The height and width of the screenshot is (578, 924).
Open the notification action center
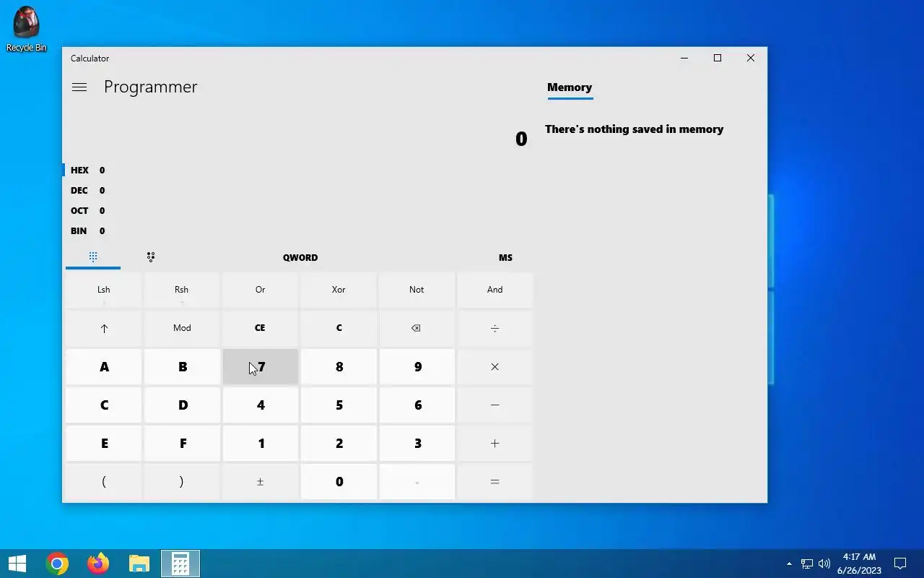tap(900, 564)
